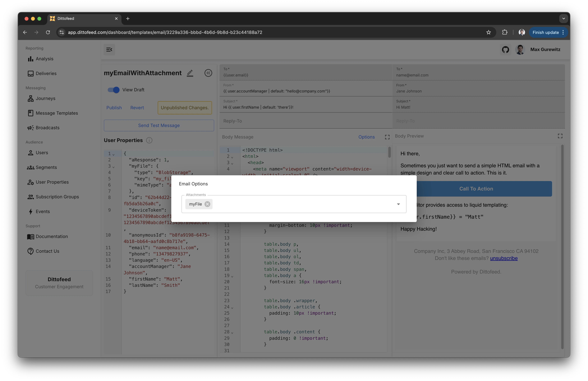This screenshot has width=588, height=381.
Task: Click the Options link above Body Message
Action: [366, 137]
